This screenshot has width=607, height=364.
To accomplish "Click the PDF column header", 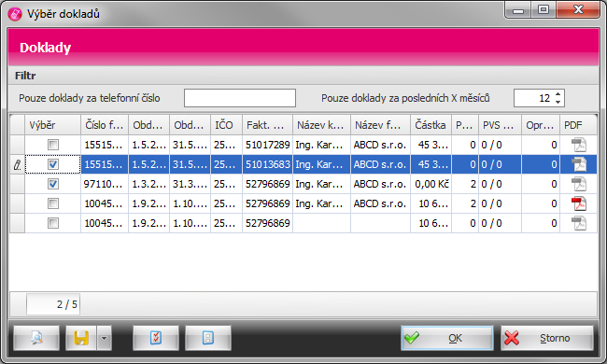I will coord(578,125).
